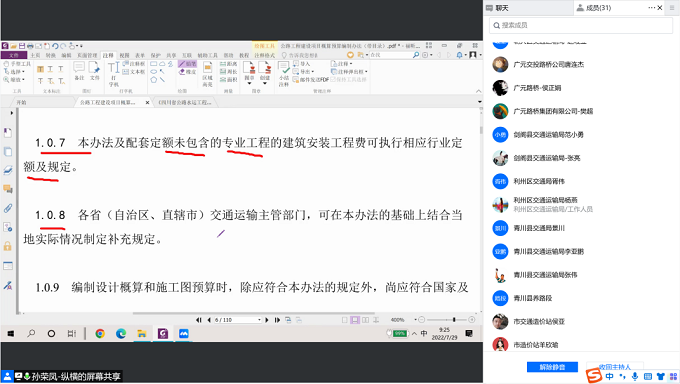Click the 搜索成员 search members field
The image size is (680, 384).
581,25
